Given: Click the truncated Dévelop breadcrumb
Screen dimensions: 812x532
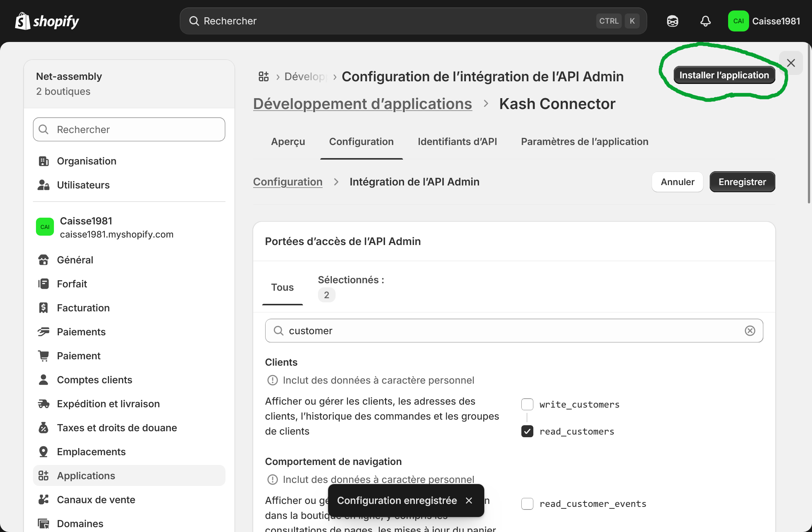Looking at the screenshot, I should click(x=306, y=76).
